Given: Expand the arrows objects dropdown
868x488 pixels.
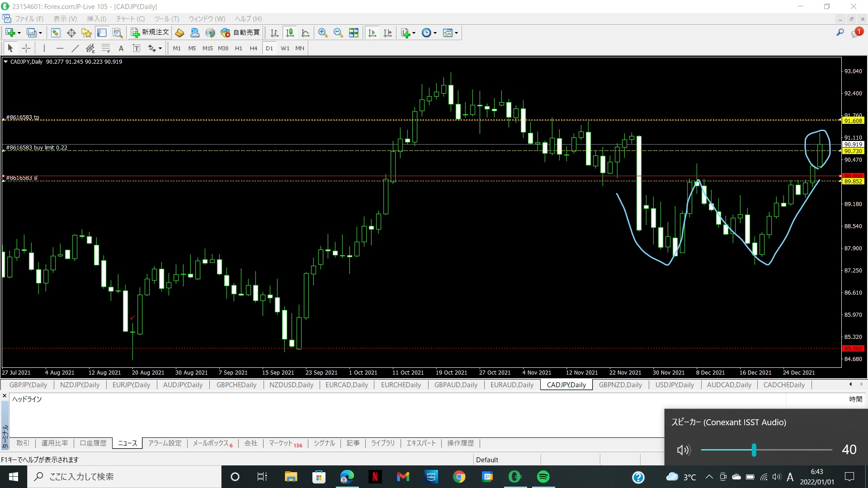Looking at the screenshot, I should (160, 49).
